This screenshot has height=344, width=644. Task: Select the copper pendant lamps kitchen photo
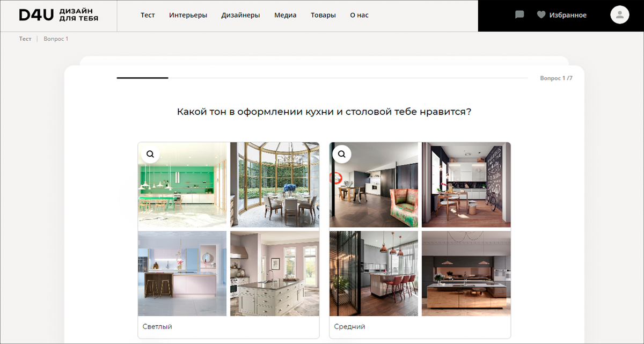(374, 274)
